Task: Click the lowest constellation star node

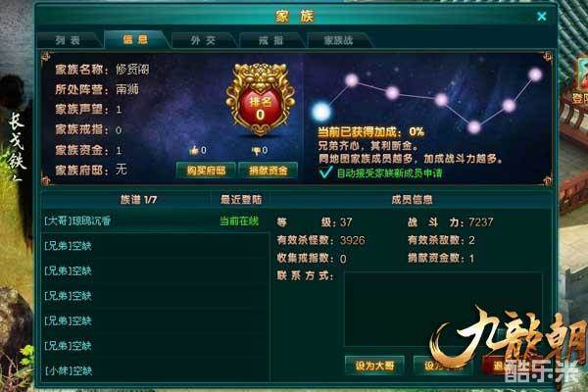Action: coord(474,127)
